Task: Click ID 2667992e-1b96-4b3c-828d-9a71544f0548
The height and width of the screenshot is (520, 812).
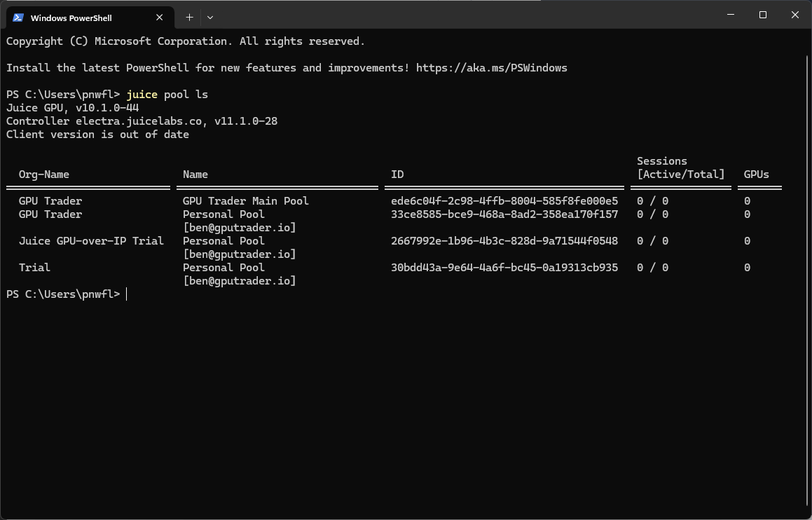Action: click(x=504, y=241)
